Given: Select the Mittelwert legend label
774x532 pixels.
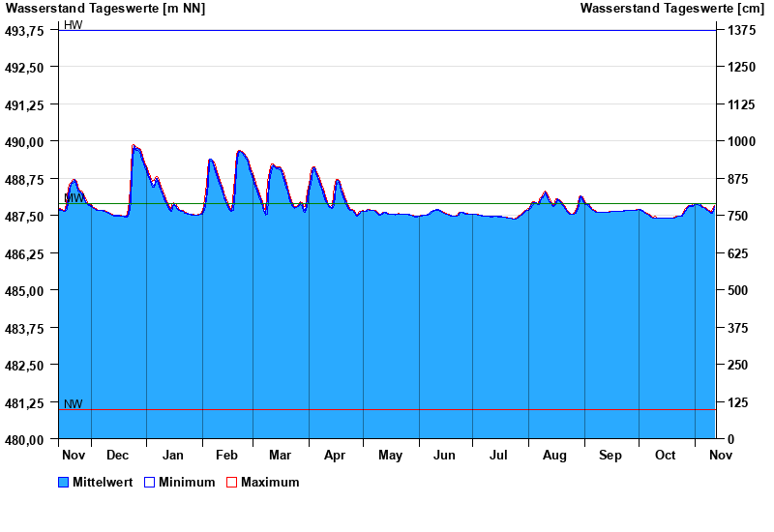Looking at the screenshot, I should (x=103, y=483).
